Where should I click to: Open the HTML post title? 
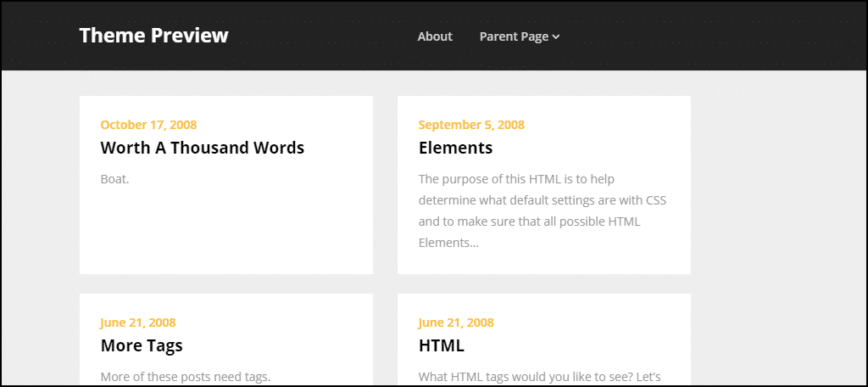coord(441,345)
